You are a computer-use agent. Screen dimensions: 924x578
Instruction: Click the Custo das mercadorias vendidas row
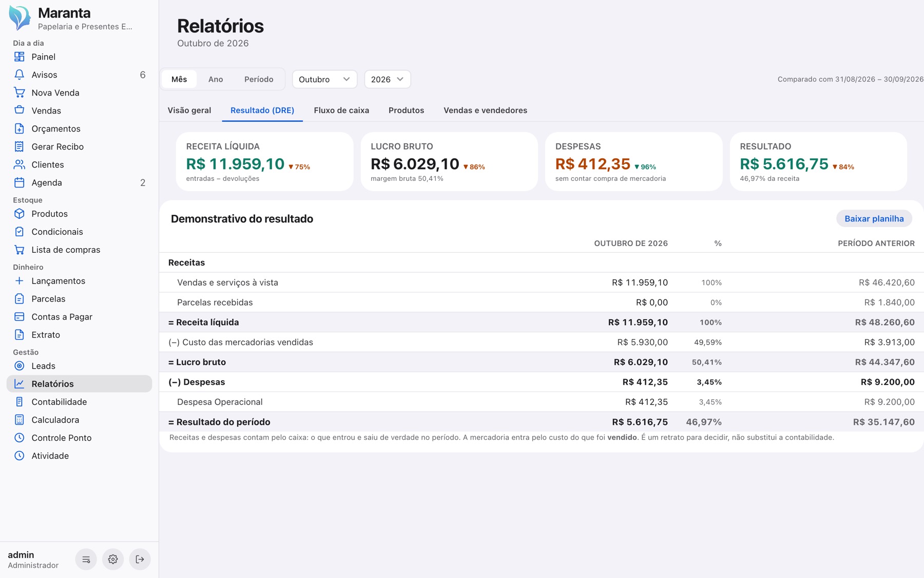[541, 342]
